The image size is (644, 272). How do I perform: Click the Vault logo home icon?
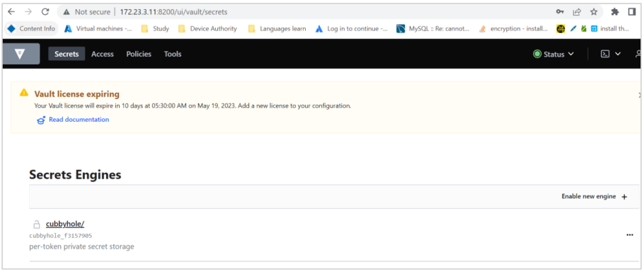21,54
